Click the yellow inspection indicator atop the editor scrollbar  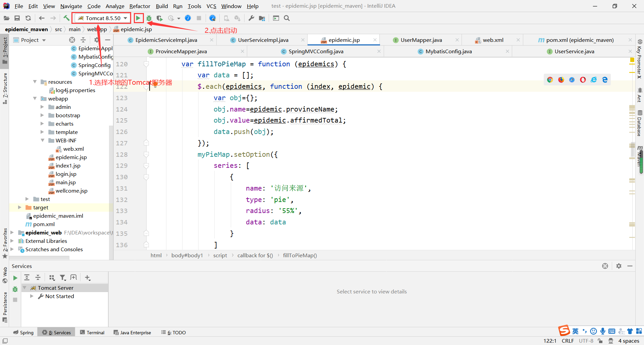pos(632,60)
